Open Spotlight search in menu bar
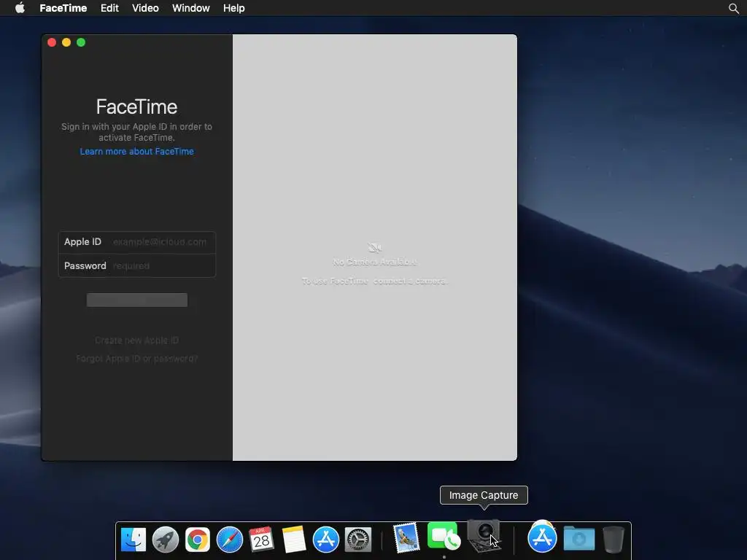 tap(734, 8)
